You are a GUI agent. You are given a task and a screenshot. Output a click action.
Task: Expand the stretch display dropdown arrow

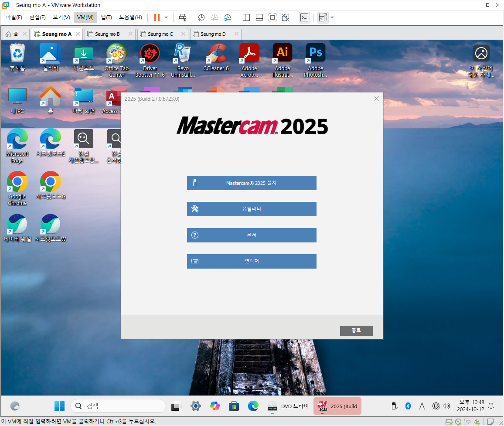(x=332, y=17)
